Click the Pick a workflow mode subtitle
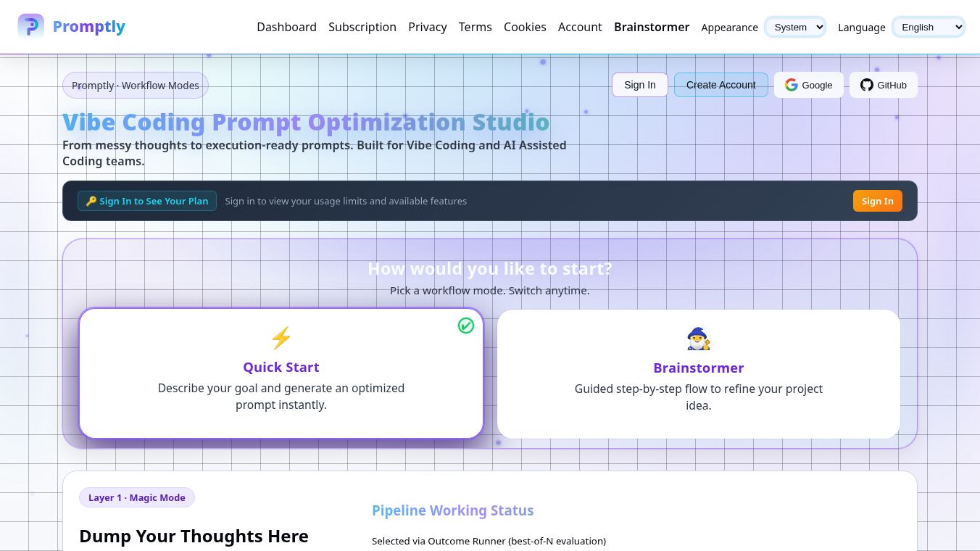The height and width of the screenshot is (551, 980). coord(490,291)
